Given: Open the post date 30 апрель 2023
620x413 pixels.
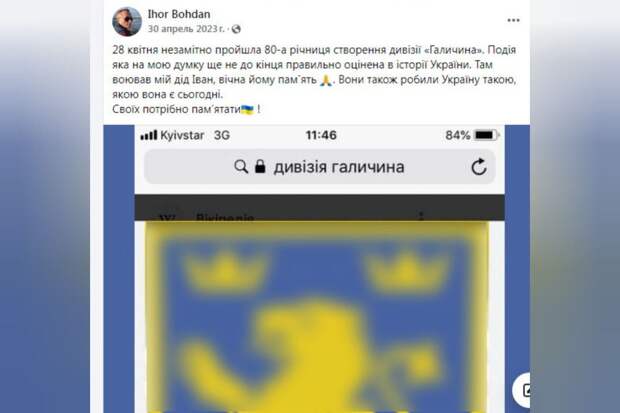Looking at the screenshot, I should (186, 29).
